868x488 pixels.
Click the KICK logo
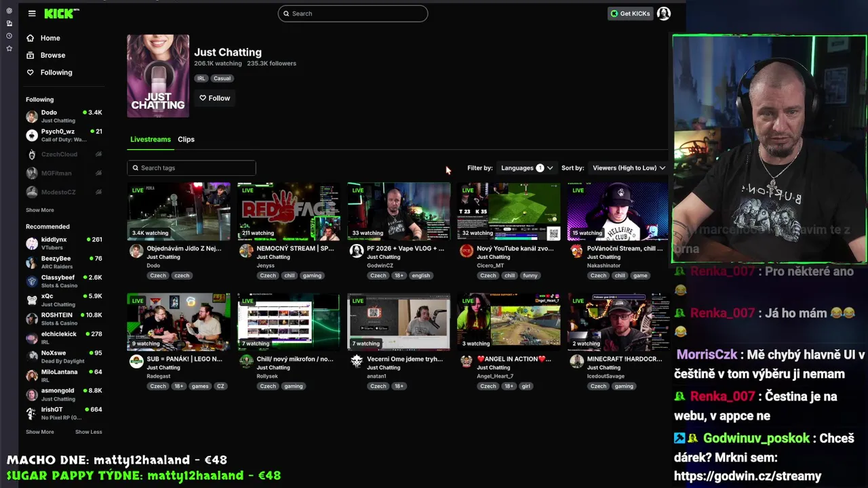coord(61,14)
